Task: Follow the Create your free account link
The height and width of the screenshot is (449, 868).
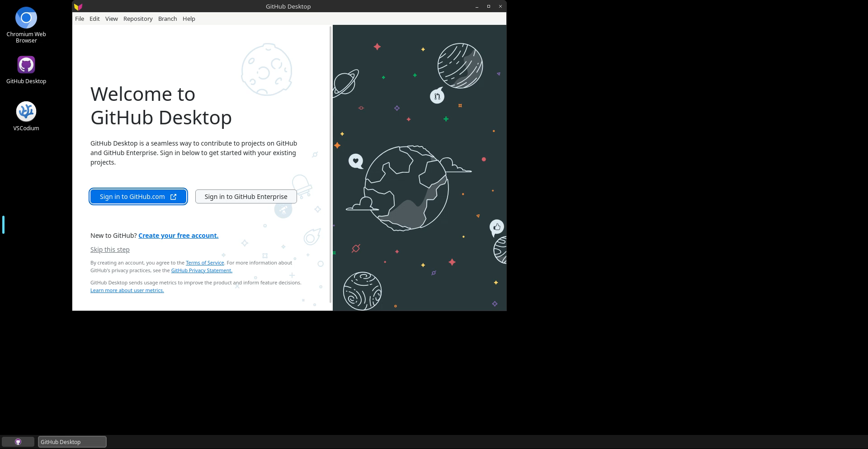Action: [178, 236]
